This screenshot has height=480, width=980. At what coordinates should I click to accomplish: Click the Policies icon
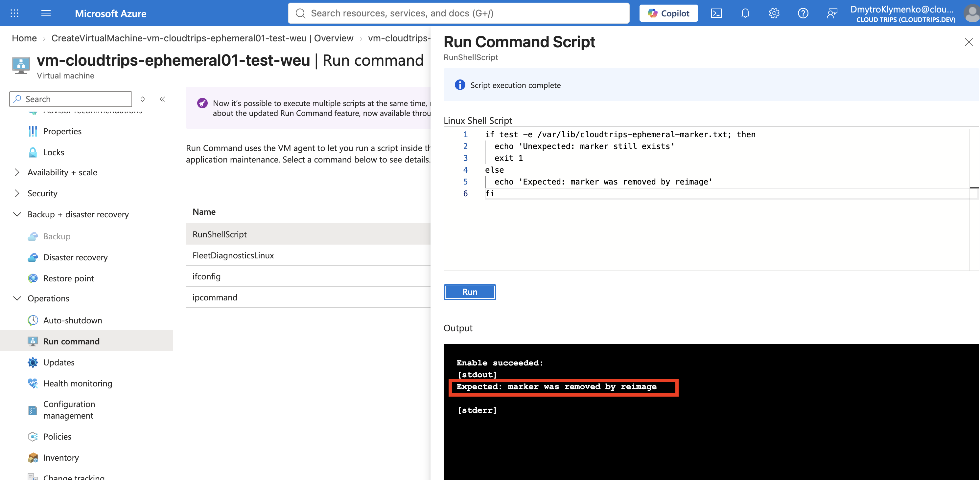[x=33, y=436]
